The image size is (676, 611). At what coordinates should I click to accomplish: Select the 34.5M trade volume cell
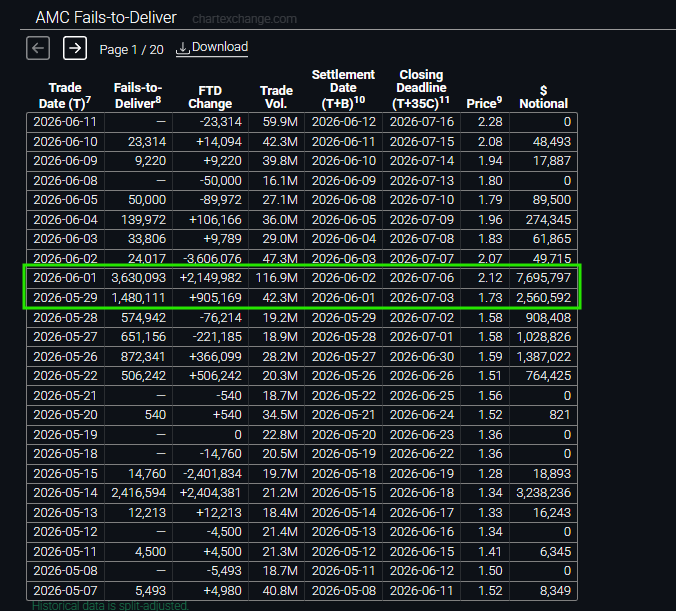coord(276,415)
